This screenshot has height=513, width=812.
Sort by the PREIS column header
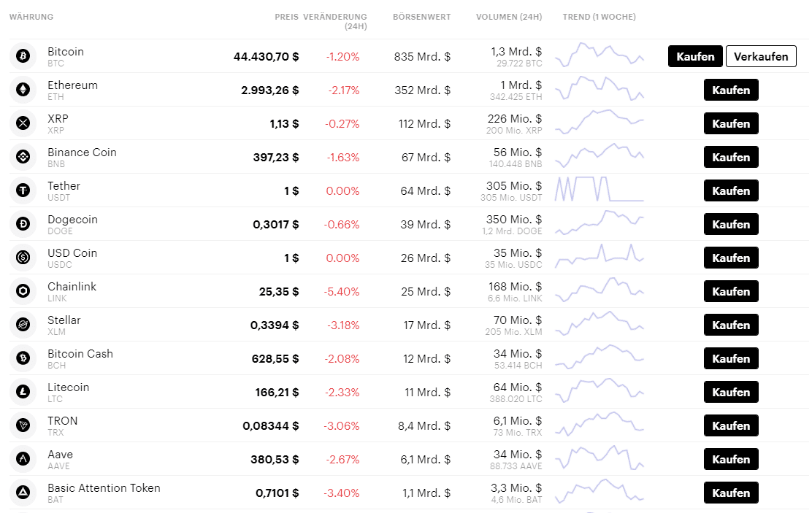click(x=286, y=17)
